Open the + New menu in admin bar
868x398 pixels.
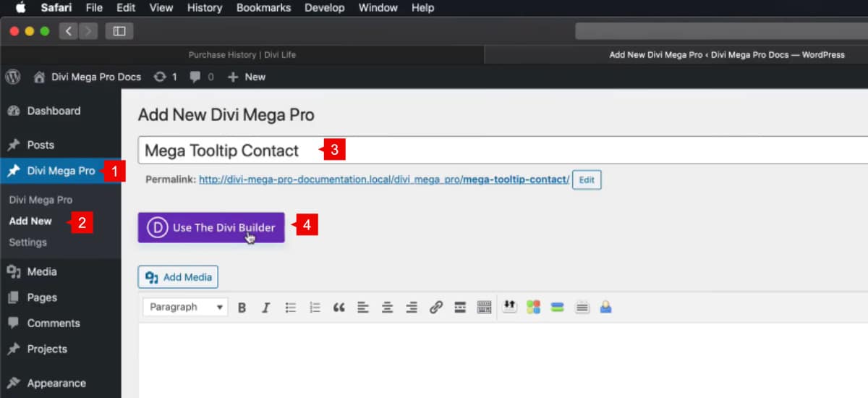pos(247,77)
